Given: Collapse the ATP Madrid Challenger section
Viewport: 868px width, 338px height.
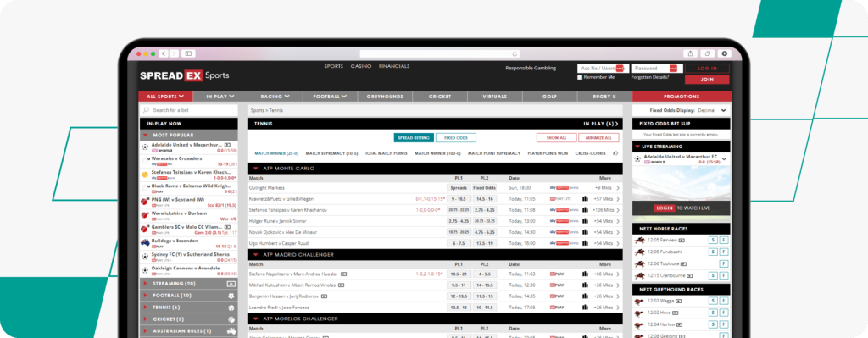Looking at the screenshot, I should (256, 254).
